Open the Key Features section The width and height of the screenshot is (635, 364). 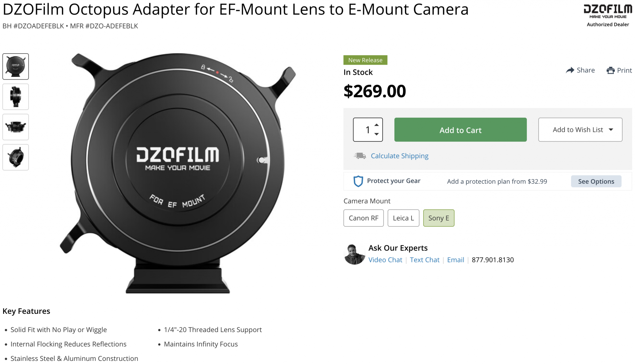pyautogui.click(x=26, y=311)
